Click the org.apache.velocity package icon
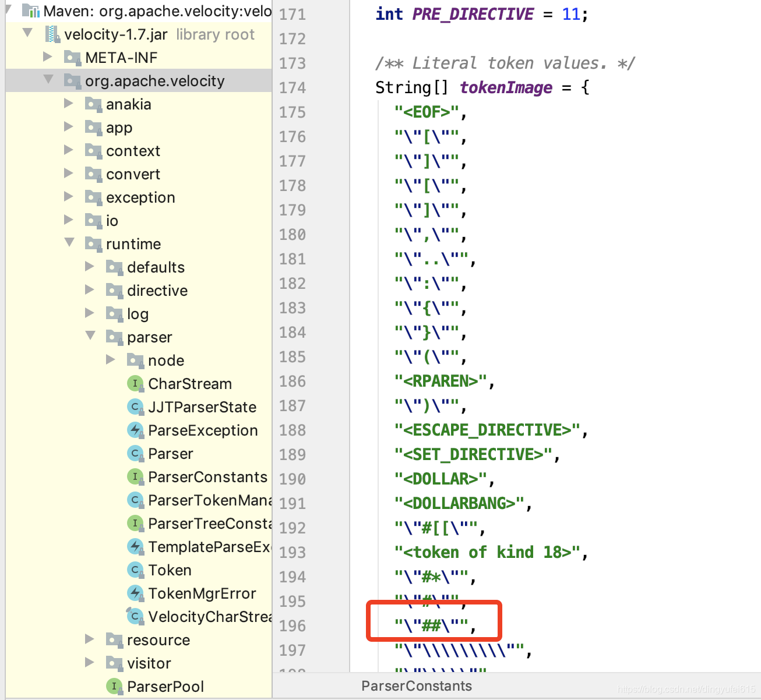This screenshot has height=700, width=761. [72, 81]
